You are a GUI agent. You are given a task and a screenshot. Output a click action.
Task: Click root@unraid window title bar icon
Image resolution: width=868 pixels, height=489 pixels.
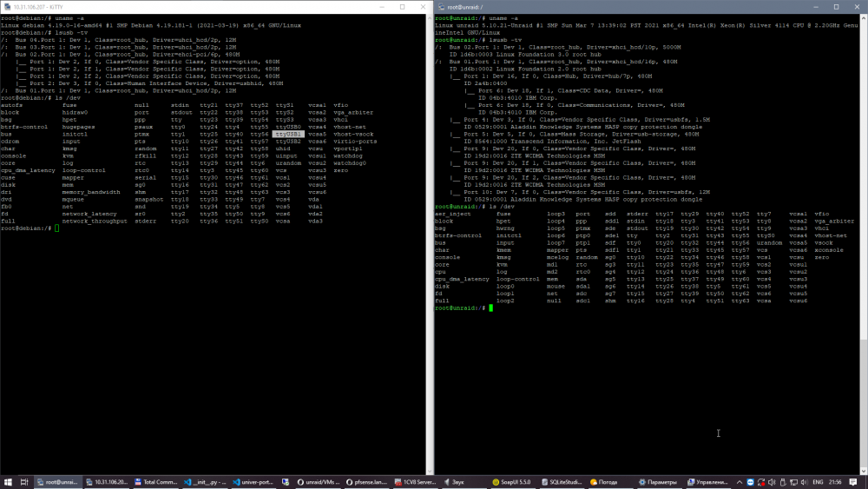(441, 7)
